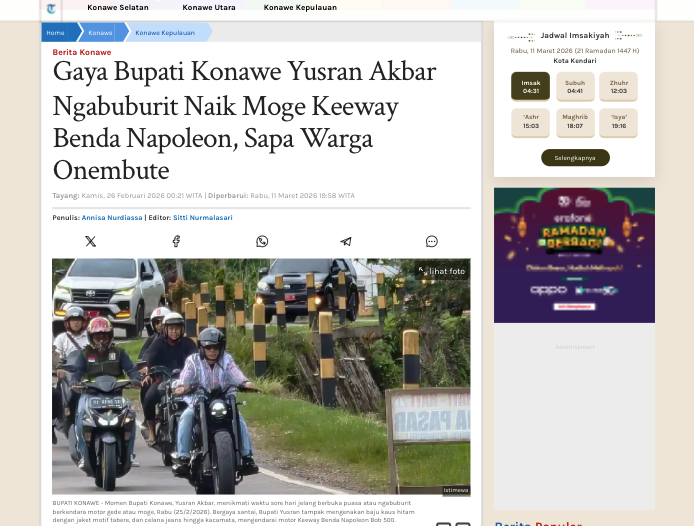The width and height of the screenshot is (694, 526).
Task: Go to Home breadcrumb
Action: [55, 33]
